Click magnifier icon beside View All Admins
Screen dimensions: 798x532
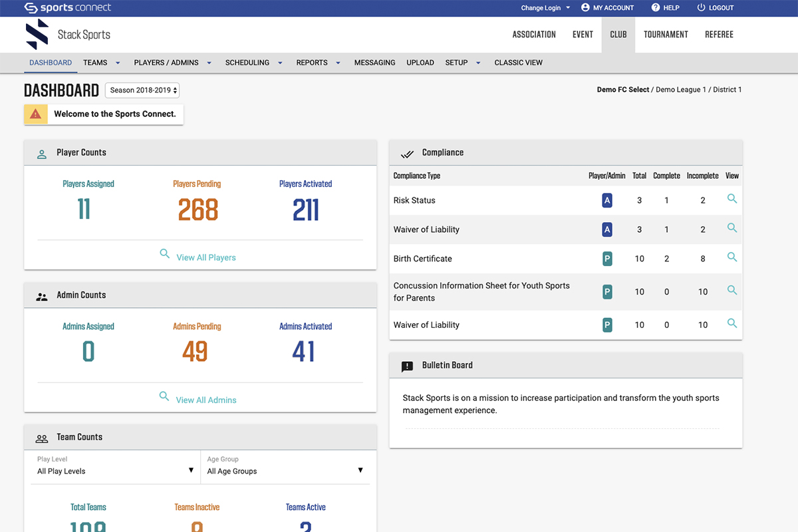(164, 396)
